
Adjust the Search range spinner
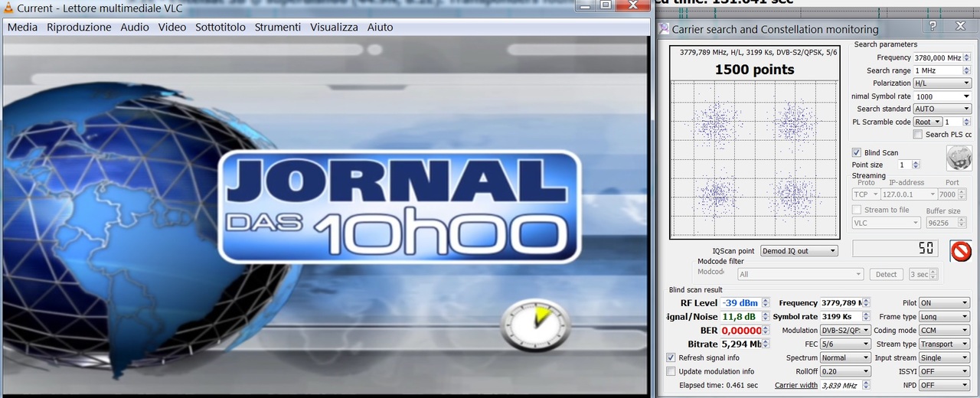967,70
